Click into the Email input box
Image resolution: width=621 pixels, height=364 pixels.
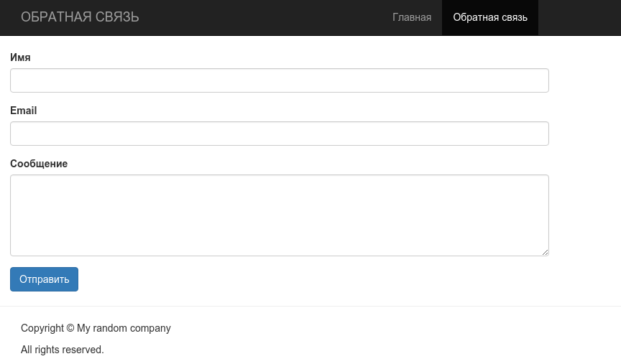279,134
